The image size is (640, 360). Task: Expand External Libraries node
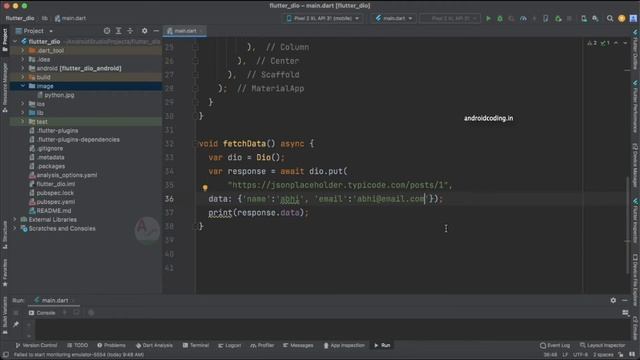[x=16, y=220]
